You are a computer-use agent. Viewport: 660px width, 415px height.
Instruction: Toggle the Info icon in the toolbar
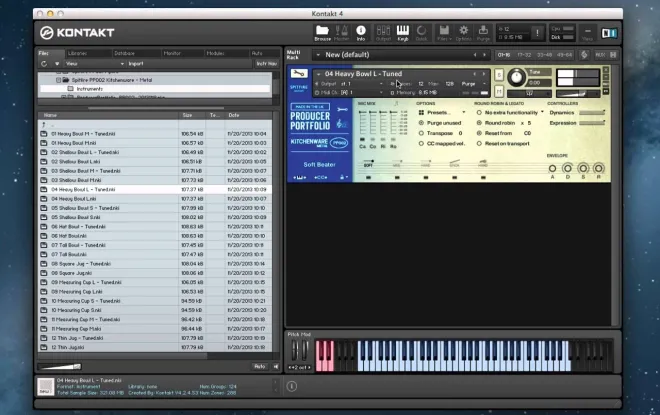click(361, 32)
